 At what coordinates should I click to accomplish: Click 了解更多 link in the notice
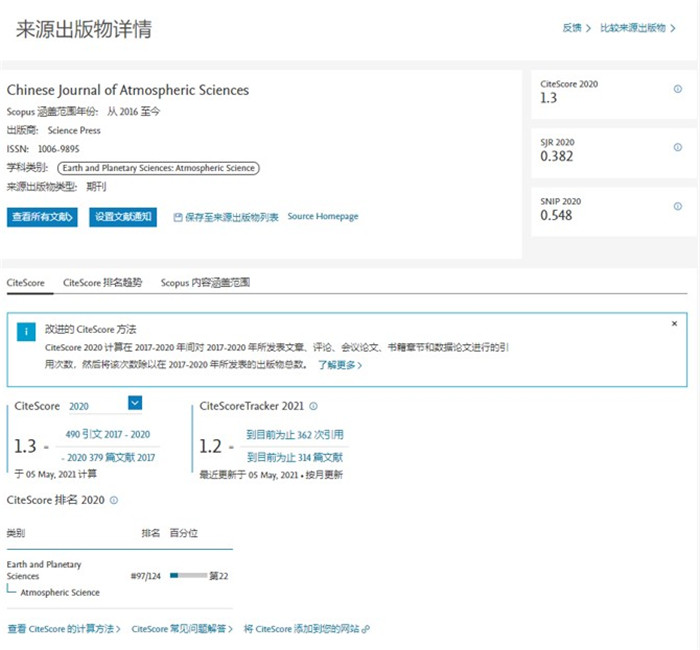(340, 366)
